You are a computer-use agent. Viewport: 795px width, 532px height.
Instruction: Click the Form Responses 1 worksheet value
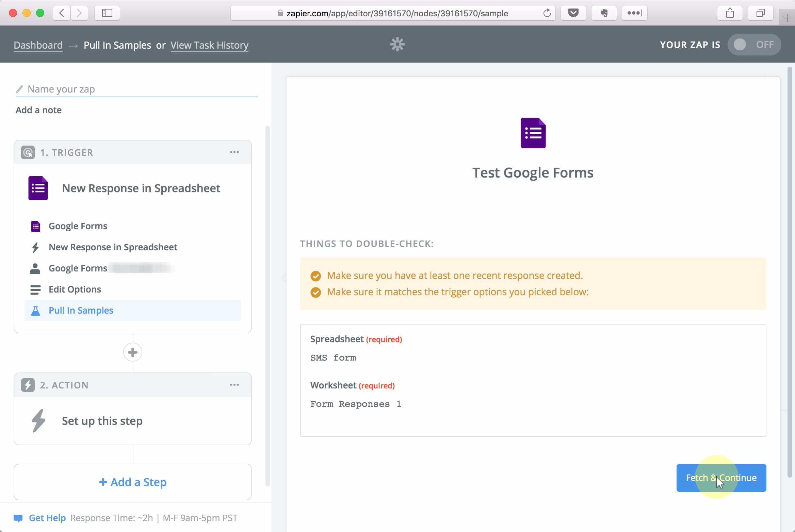point(356,404)
